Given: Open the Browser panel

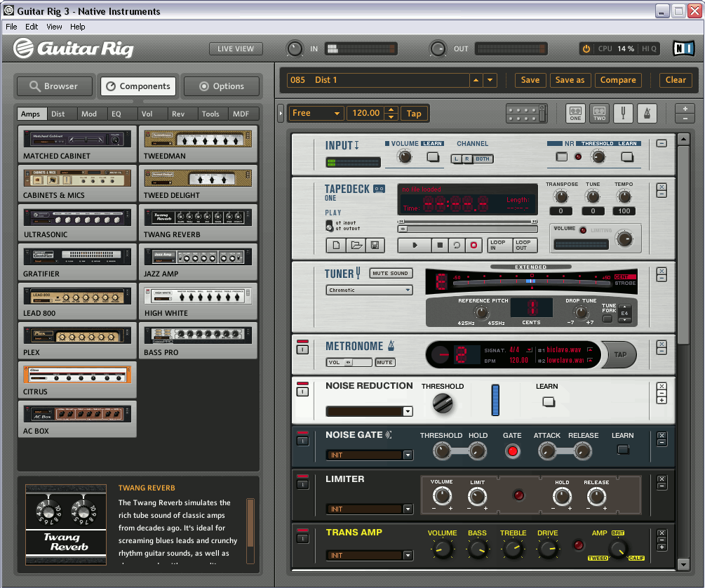Looking at the screenshot, I should pyautogui.click(x=55, y=86).
